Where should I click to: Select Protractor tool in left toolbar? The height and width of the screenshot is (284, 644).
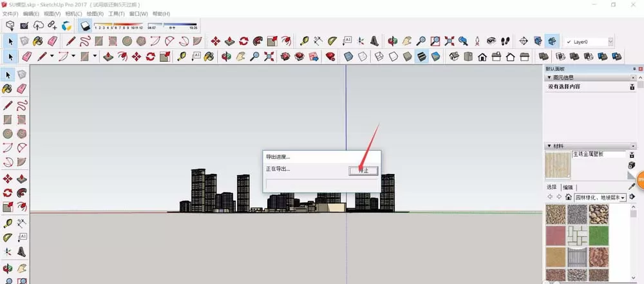pyautogui.click(x=8, y=237)
